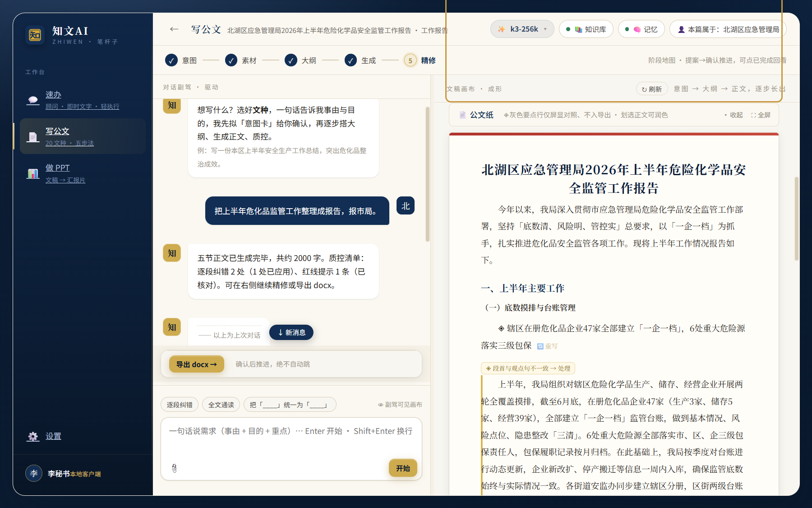Open the 做 PPT chart icon
Image resolution: width=812 pixels, height=508 pixels.
pos(33,173)
